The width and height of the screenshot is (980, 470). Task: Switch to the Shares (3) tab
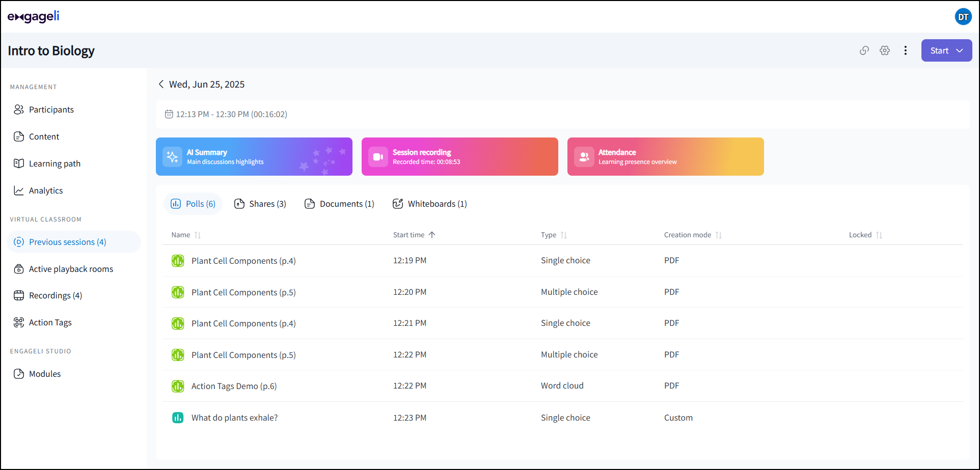(260, 204)
